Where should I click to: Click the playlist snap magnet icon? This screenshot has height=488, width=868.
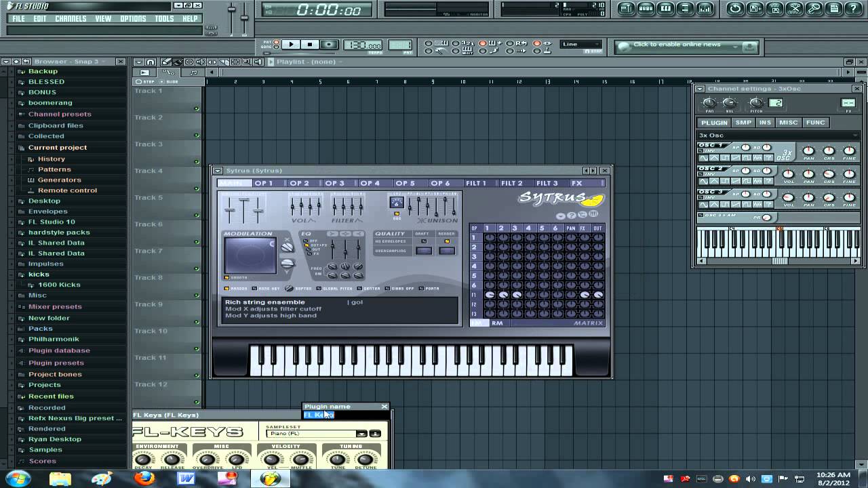click(x=151, y=62)
